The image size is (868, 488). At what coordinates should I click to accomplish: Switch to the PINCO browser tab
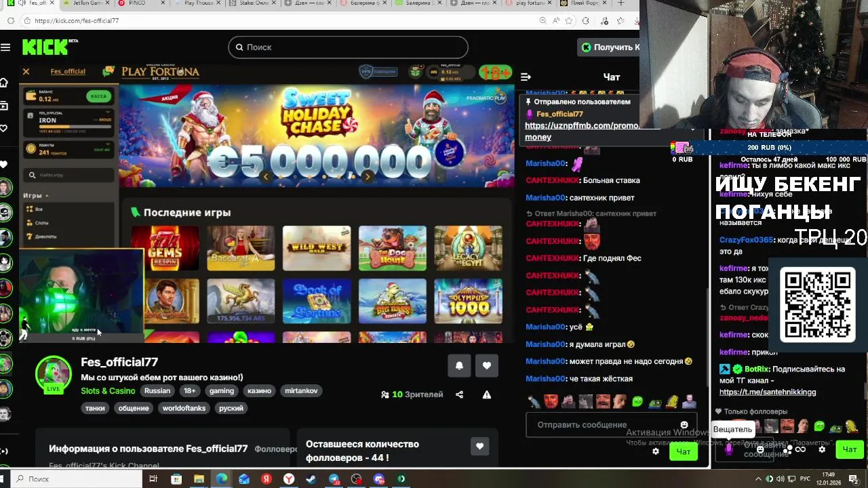click(141, 3)
